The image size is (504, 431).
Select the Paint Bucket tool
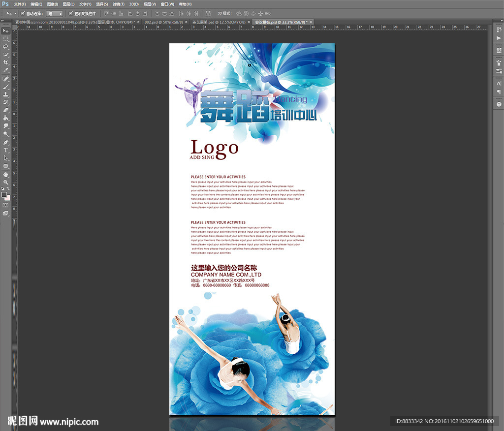tap(6, 118)
